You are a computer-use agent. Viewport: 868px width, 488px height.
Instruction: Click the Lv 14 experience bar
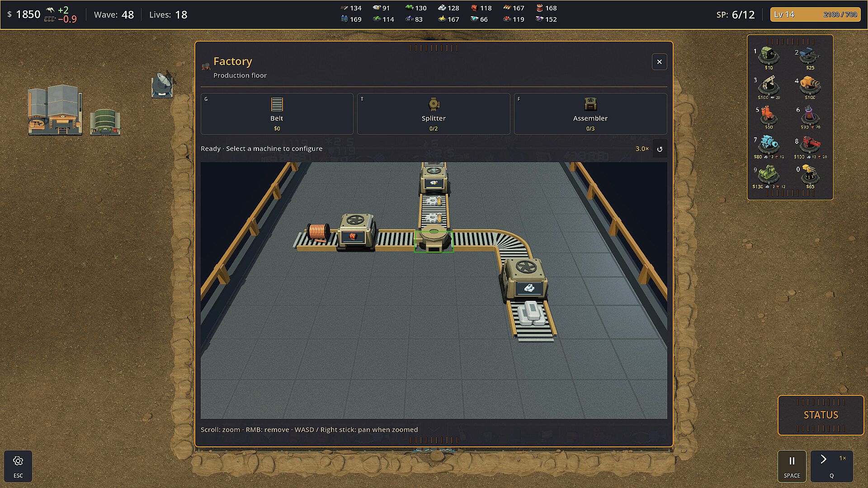816,14
